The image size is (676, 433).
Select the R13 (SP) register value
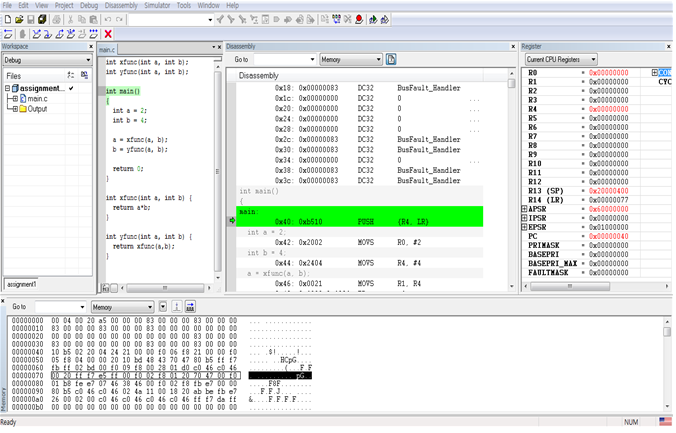tap(609, 191)
